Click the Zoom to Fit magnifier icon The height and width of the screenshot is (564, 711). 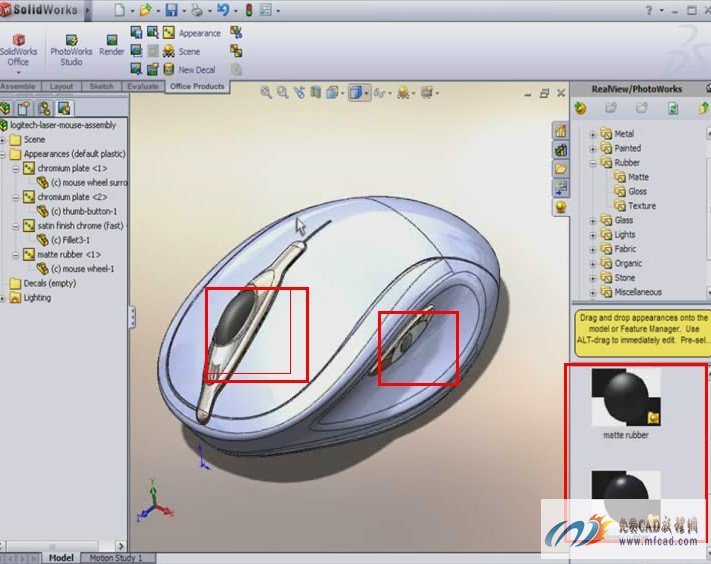pos(266,92)
